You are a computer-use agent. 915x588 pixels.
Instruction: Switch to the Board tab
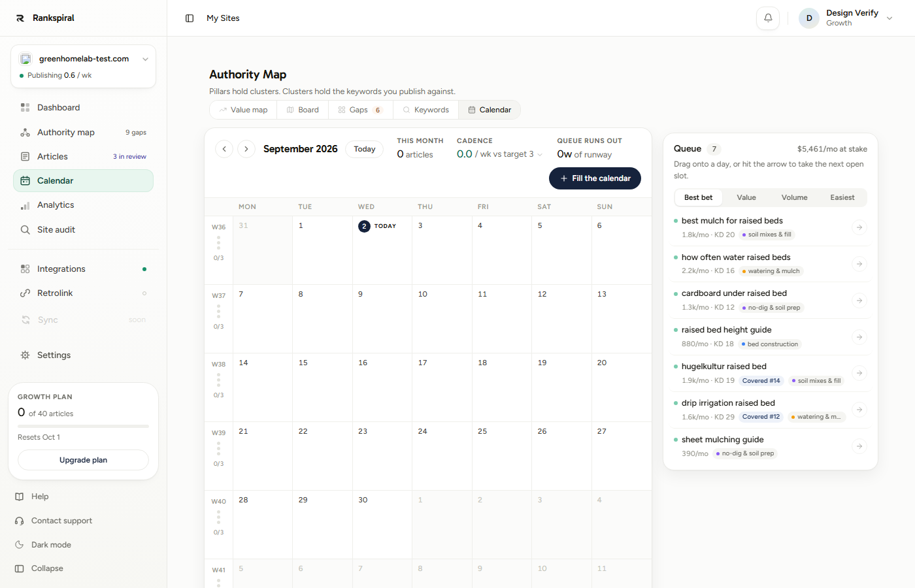point(303,110)
